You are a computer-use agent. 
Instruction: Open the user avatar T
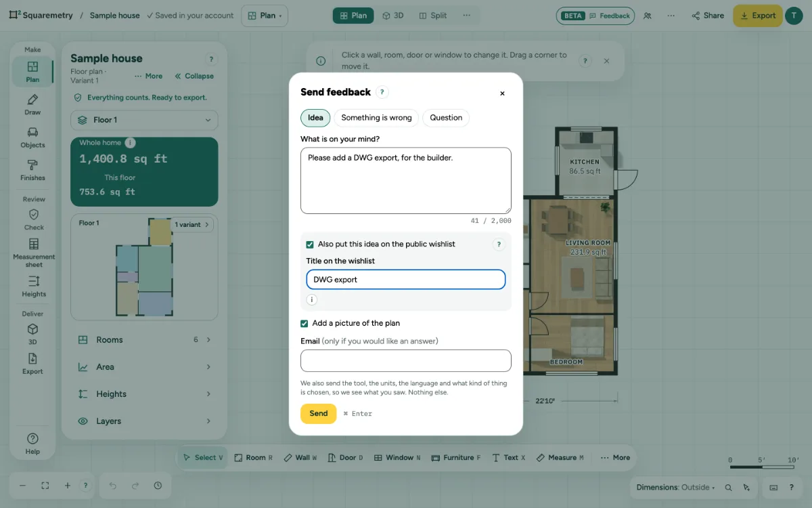[793, 16]
